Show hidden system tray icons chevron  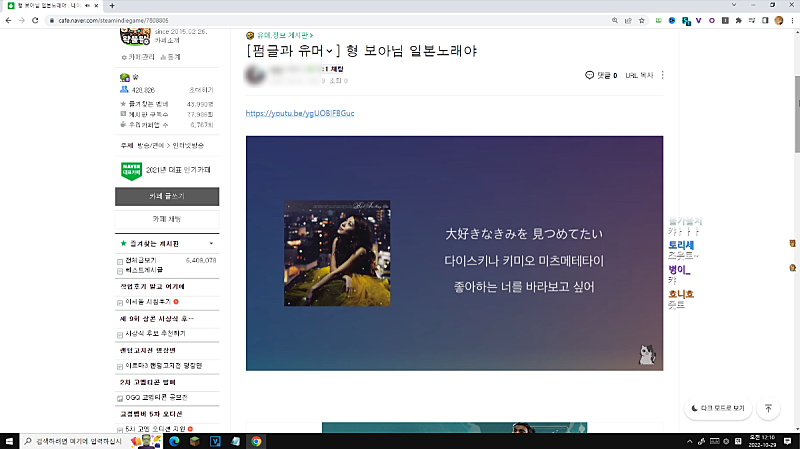point(689,441)
